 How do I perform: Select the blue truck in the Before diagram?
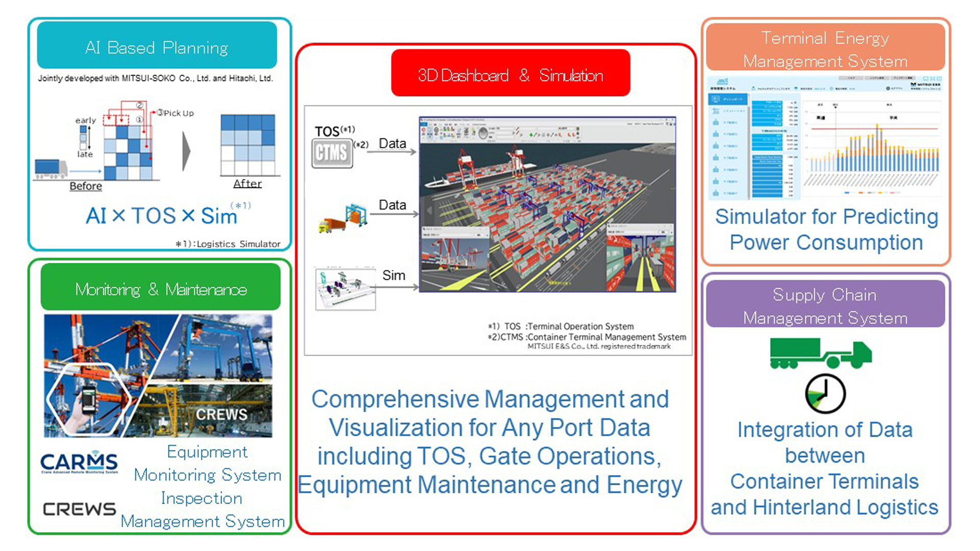(51, 169)
